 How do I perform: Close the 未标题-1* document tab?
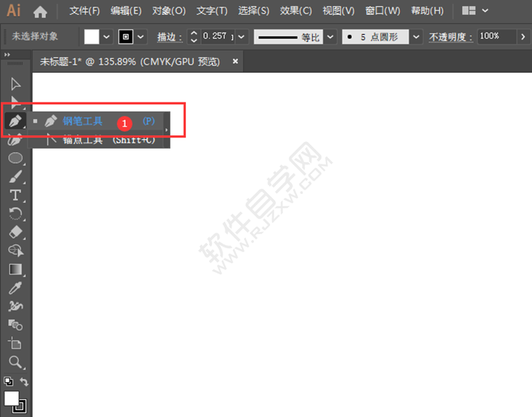click(x=235, y=62)
